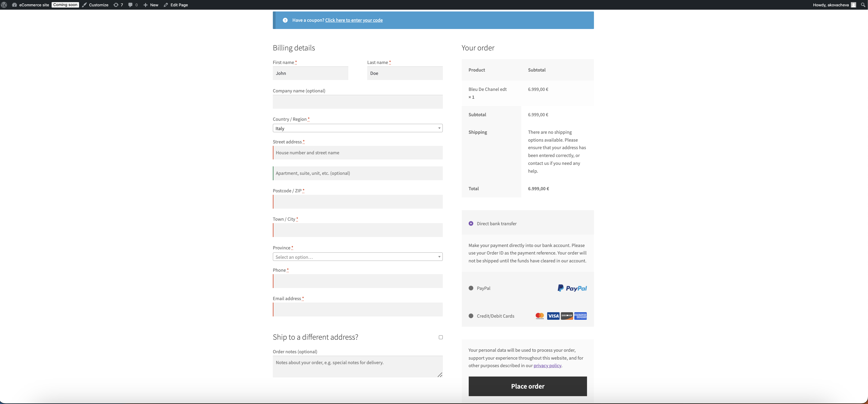Screen dimensions: 868x404
Task: Select Direct bank transfer payment option
Action: [471, 223]
